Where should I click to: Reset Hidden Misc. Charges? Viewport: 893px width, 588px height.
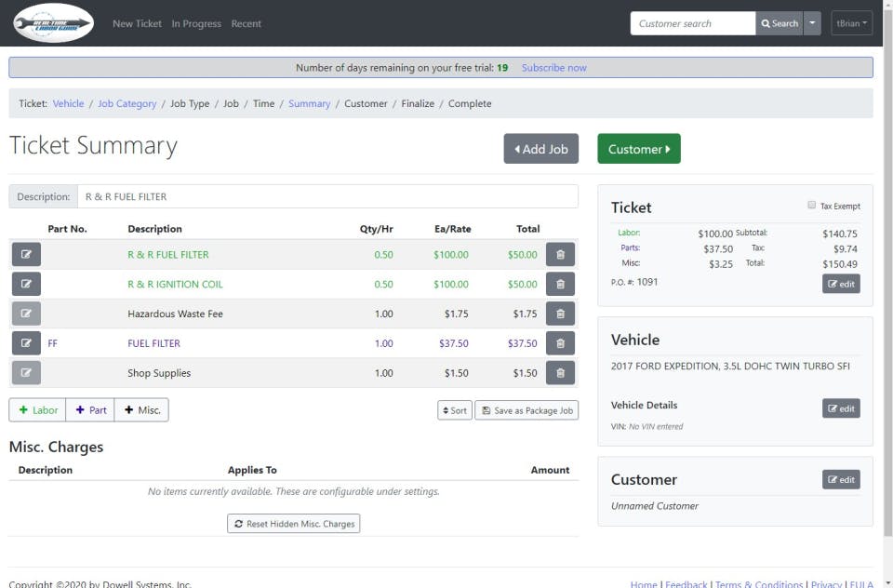293,523
